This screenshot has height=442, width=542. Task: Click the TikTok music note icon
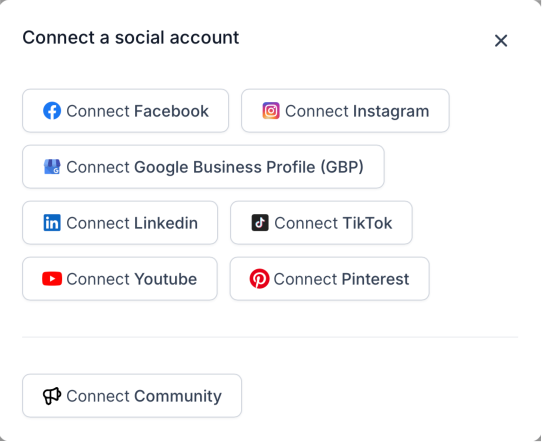pyautogui.click(x=260, y=223)
